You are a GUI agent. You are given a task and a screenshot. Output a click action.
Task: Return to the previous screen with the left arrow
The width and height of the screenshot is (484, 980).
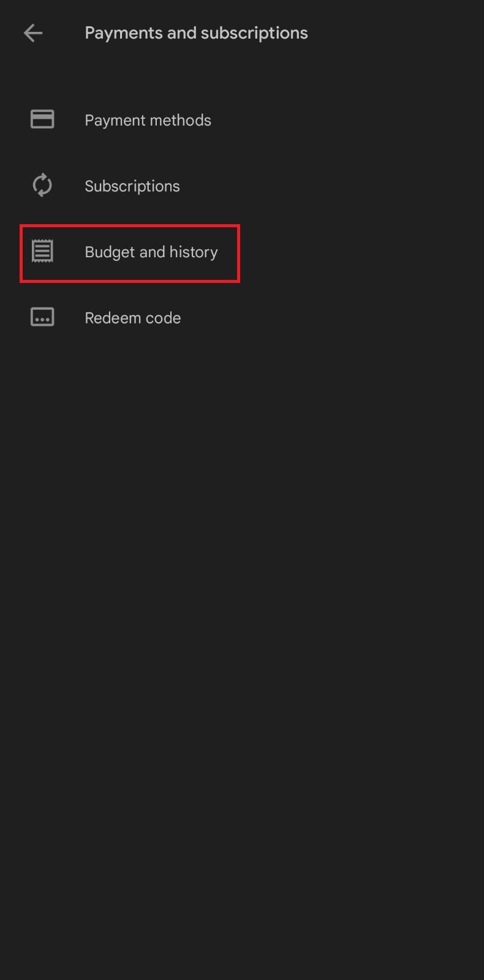[33, 33]
